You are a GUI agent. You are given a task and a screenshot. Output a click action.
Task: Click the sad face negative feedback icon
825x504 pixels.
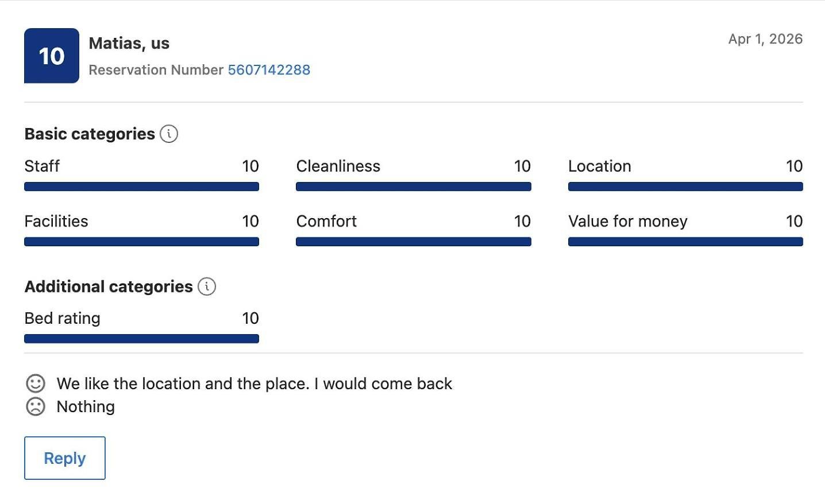[x=36, y=406]
